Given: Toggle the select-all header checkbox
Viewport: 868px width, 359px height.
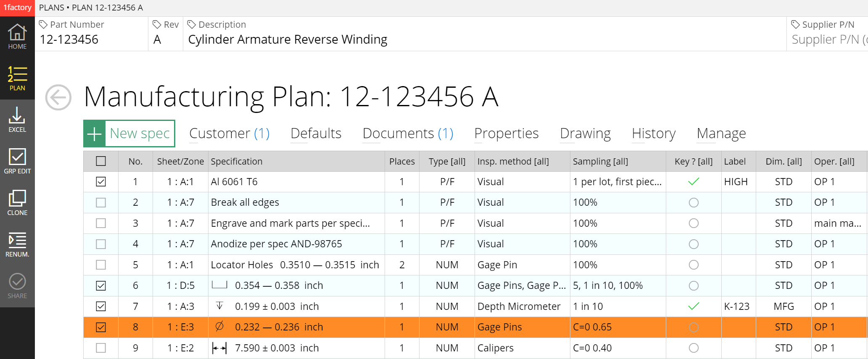Looking at the screenshot, I should [101, 161].
